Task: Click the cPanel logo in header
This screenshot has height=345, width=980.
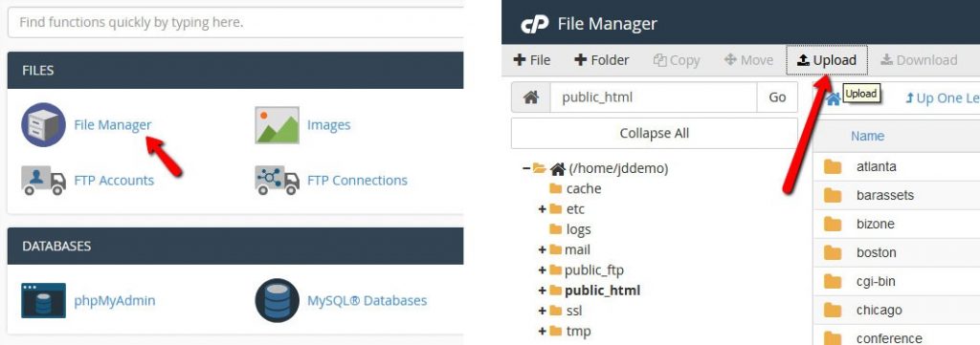Action: point(534,24)
